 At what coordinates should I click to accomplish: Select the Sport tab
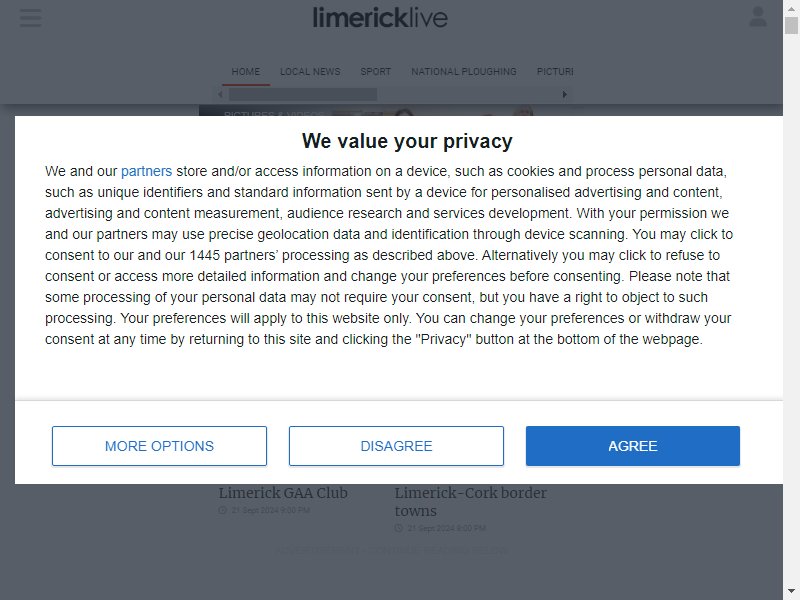[x=376, y=71]
